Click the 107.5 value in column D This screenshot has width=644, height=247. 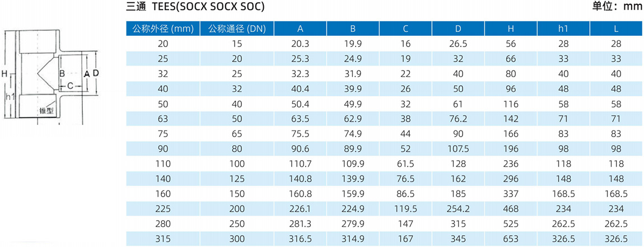[x=458, y=148]
